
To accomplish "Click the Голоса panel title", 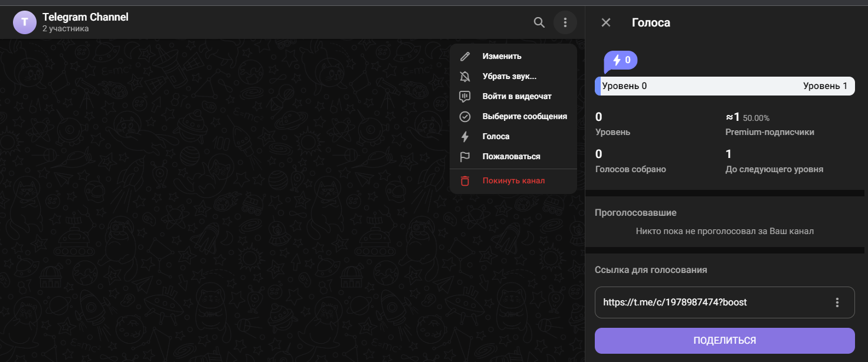I will click(x=651, y=23).
